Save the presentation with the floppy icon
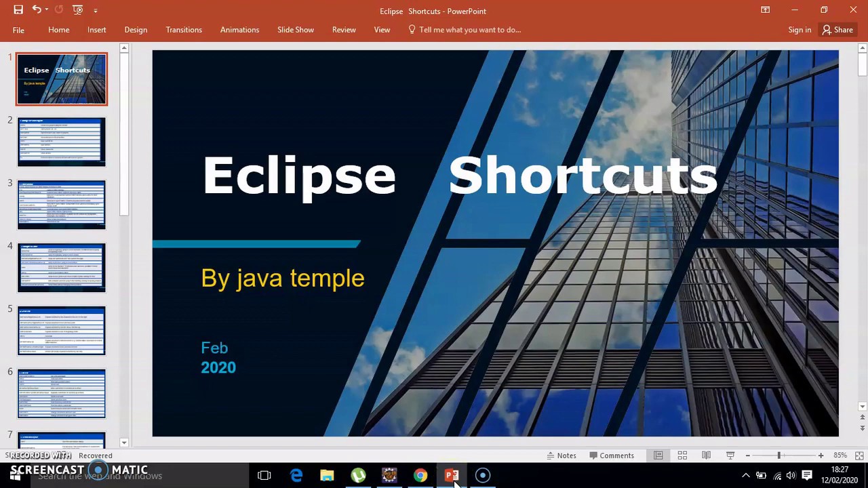868x488 pixels. (x=18, y=9)
